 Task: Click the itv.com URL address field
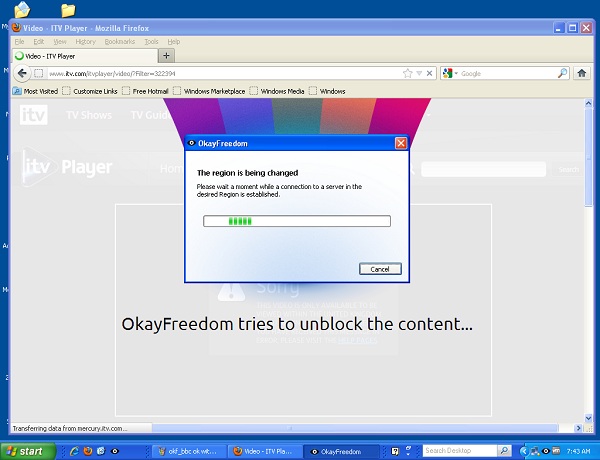[x=224, y=73]
